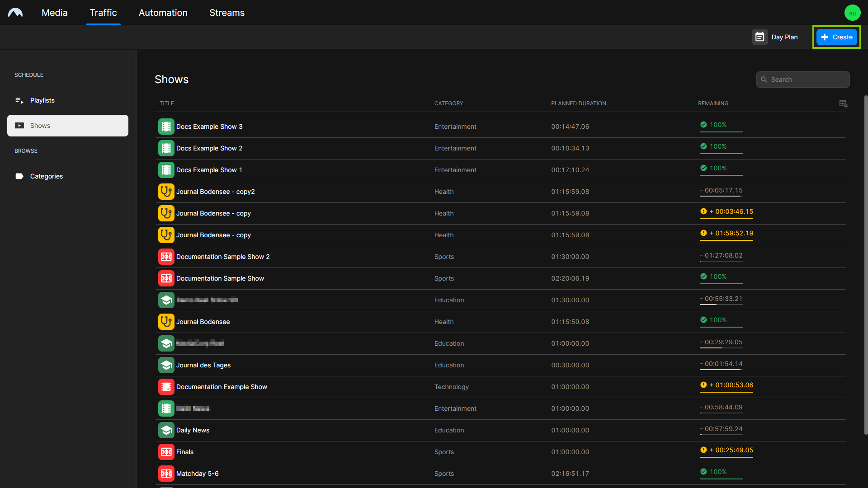Open the Finals show row
The height and width of the screenshot is (488, 868).
pyautogui.click(x=185, y=452)
